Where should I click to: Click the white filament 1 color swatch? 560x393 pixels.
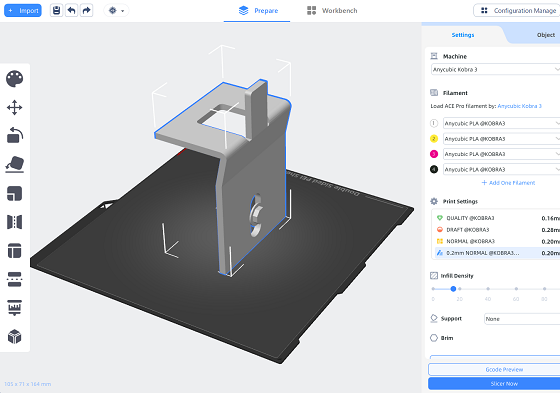click(x=434, y=123)
